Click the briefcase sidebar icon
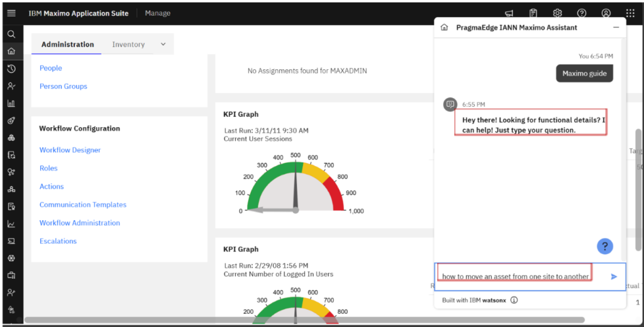 [x=11, y=275]
